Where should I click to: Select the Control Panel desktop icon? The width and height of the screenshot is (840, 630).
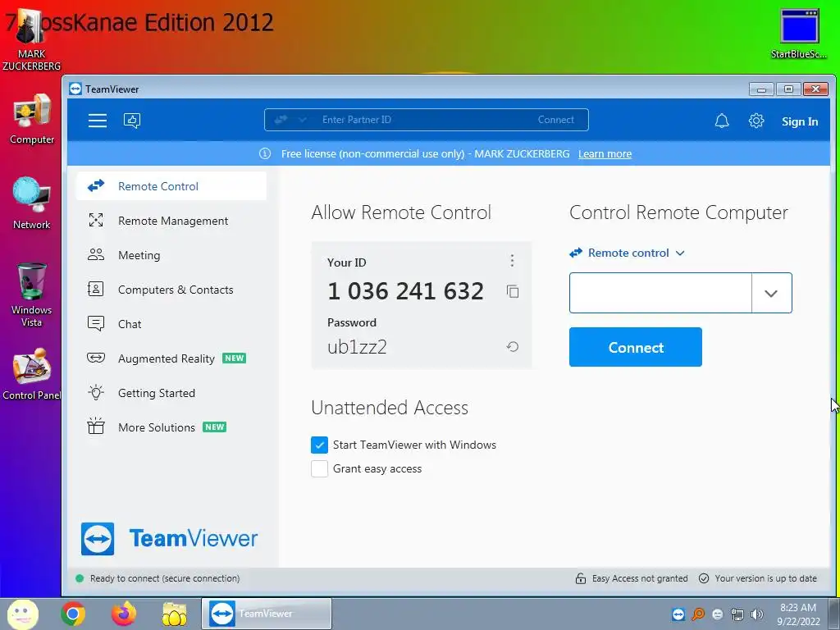click(x=32, y=374)
